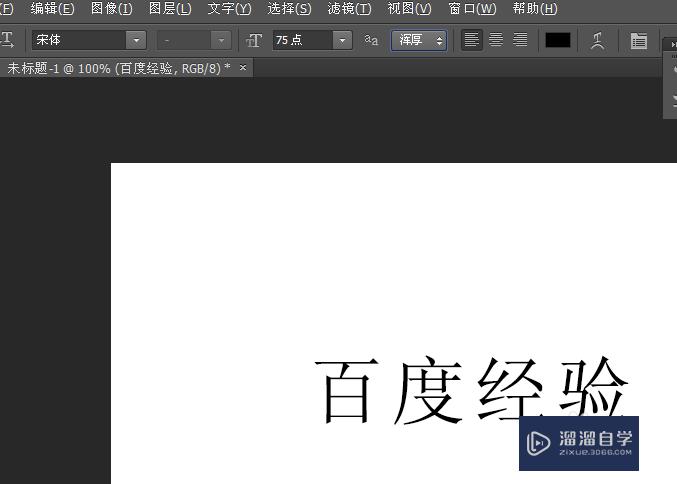677x484 pixels.
Task: Select right align text
Action: [520, 40]
